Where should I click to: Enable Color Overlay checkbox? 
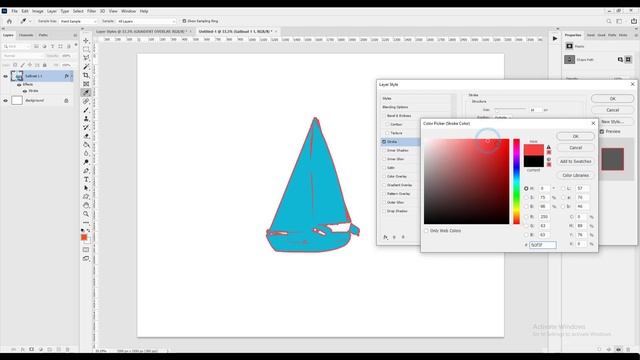coord(384,176)
